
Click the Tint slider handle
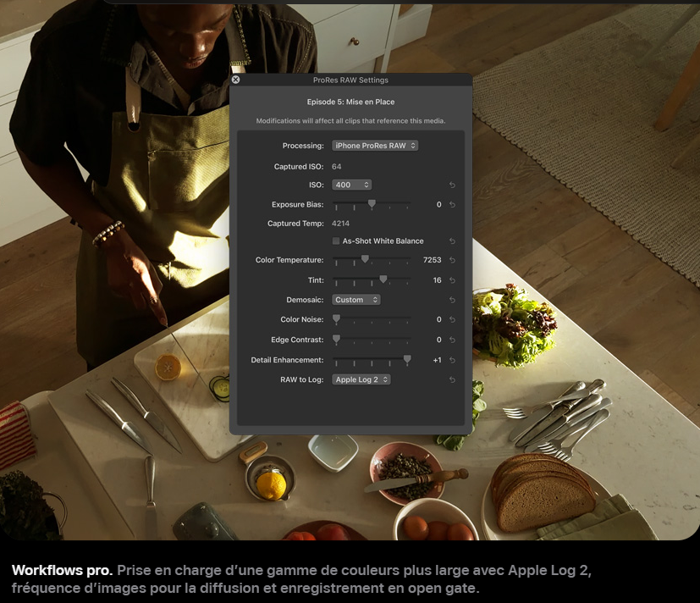coord(383,279)
